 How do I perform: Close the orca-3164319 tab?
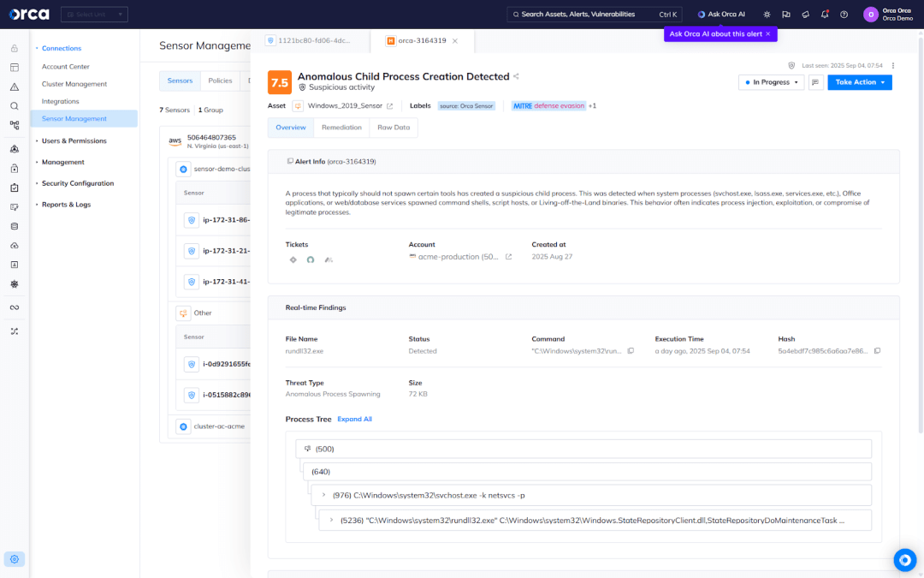coord(455,41)
